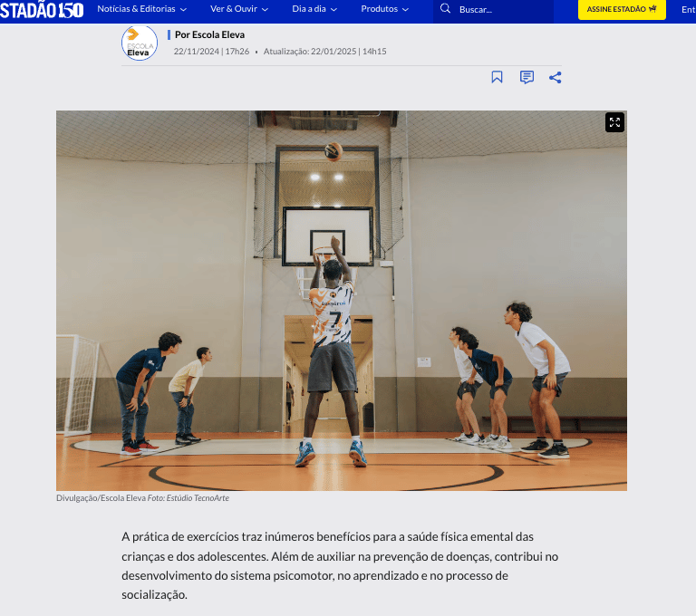Expand Notícias & Editorias menu
The height and width of the screenshot is (616, 696).
[x=141, y=9]
